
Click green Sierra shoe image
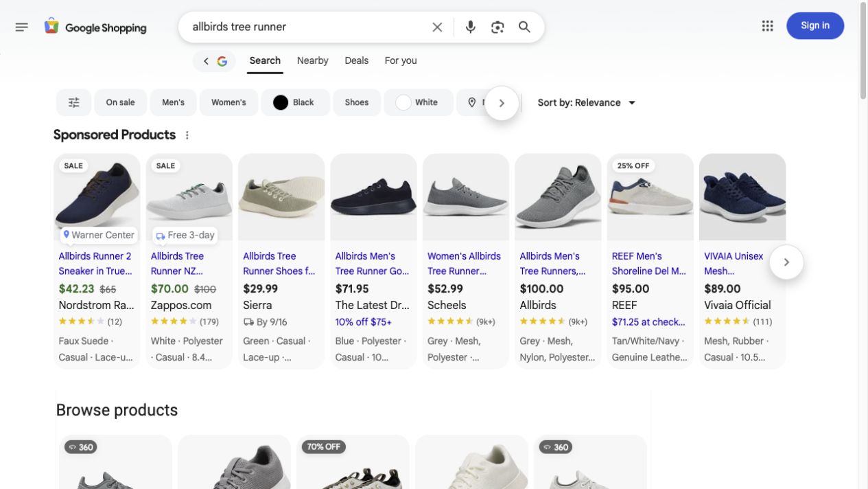click(281, 197)
